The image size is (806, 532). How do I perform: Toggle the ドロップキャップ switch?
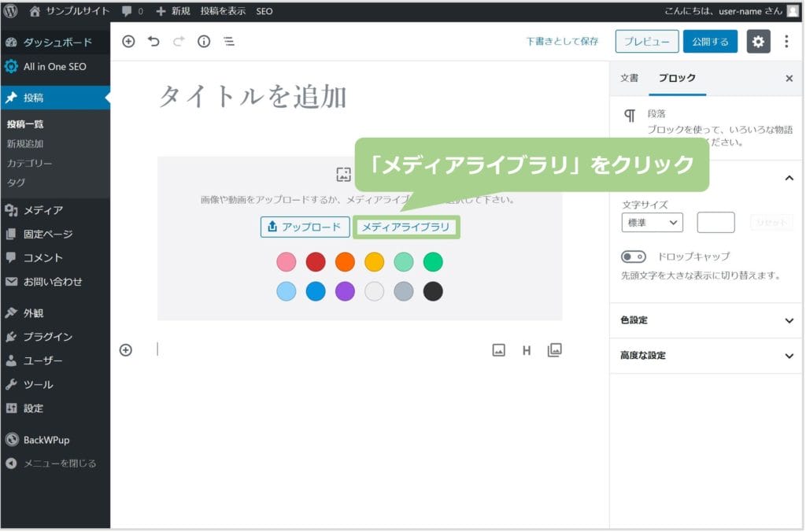point(634,257)
